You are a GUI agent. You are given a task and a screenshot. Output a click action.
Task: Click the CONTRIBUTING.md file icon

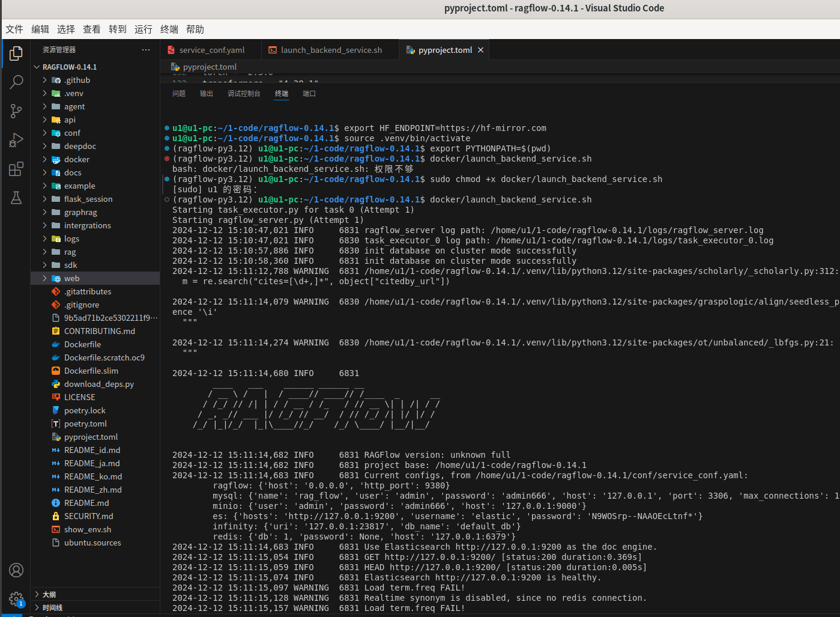(x=56, y=331)
